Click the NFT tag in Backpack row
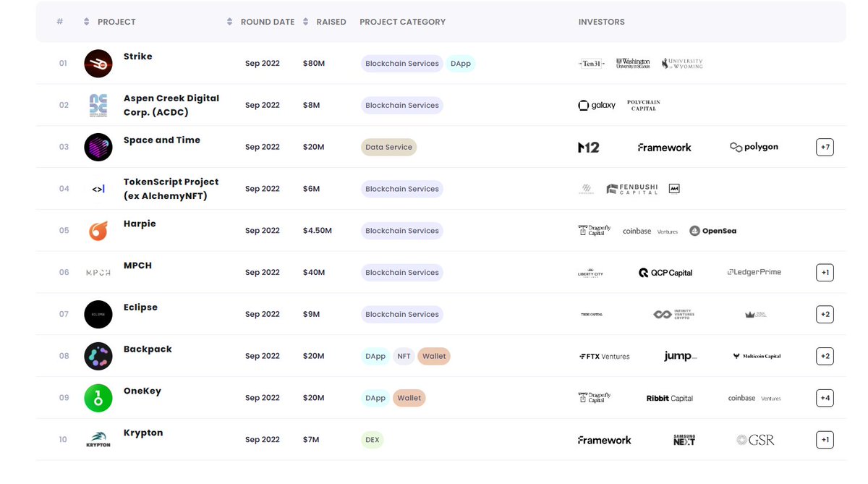Screen dimensions: 868x484 tap(404, 356)
